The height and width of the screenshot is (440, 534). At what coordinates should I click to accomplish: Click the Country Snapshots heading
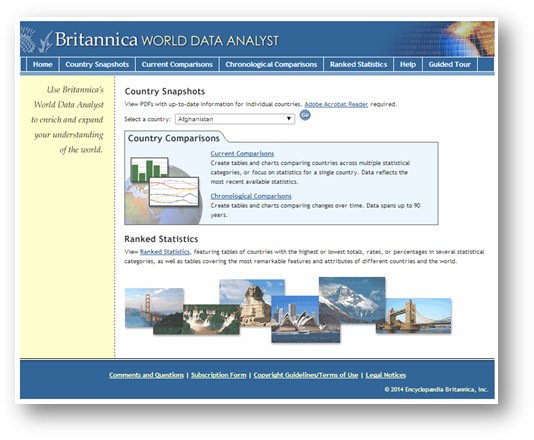pyautogui.click(x=165, y=91)
